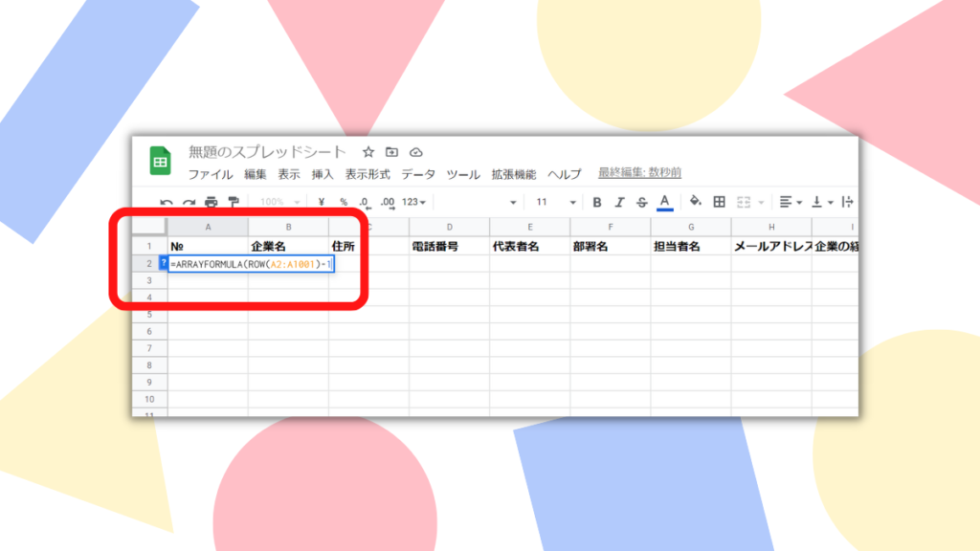The height and width of the screenshot is (551, 980).
Task: Select the paint format roller tool
Action: pyautogui.click(x=233, y=203)
